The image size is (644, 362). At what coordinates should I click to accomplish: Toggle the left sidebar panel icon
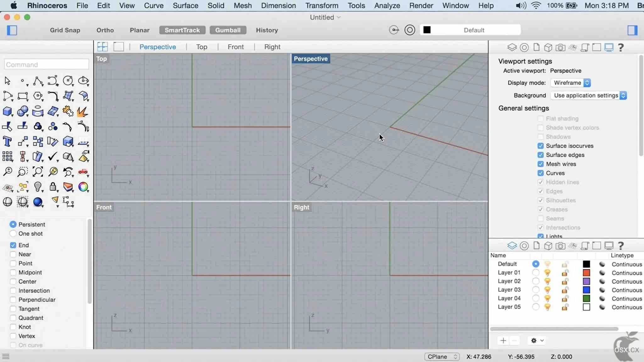tap(12, 30)
